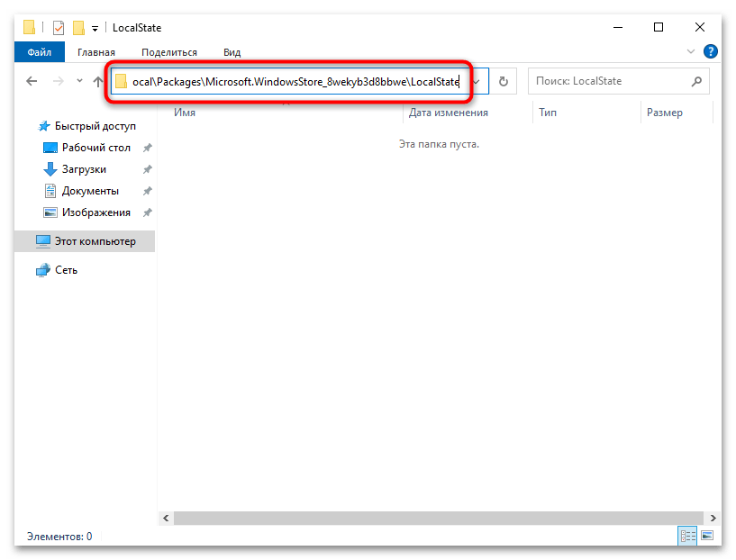Close the LocalState window
The image size is (736, 560).
point(699,27)
